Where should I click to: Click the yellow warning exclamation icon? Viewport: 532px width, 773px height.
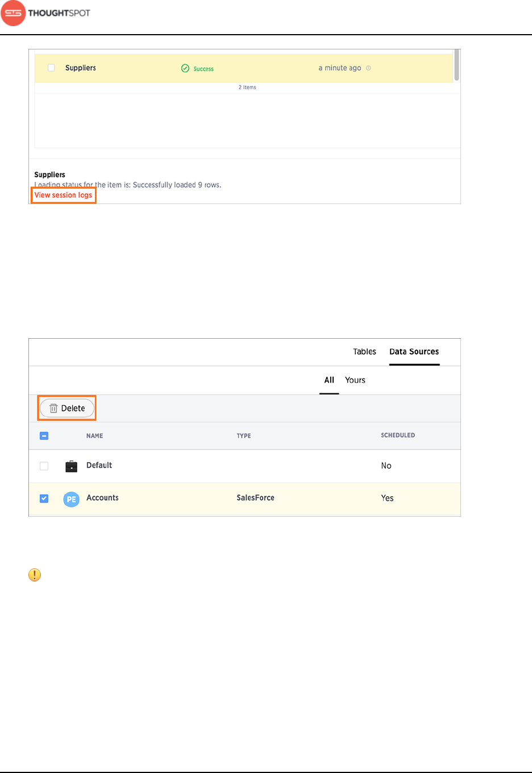coord(35,575)
